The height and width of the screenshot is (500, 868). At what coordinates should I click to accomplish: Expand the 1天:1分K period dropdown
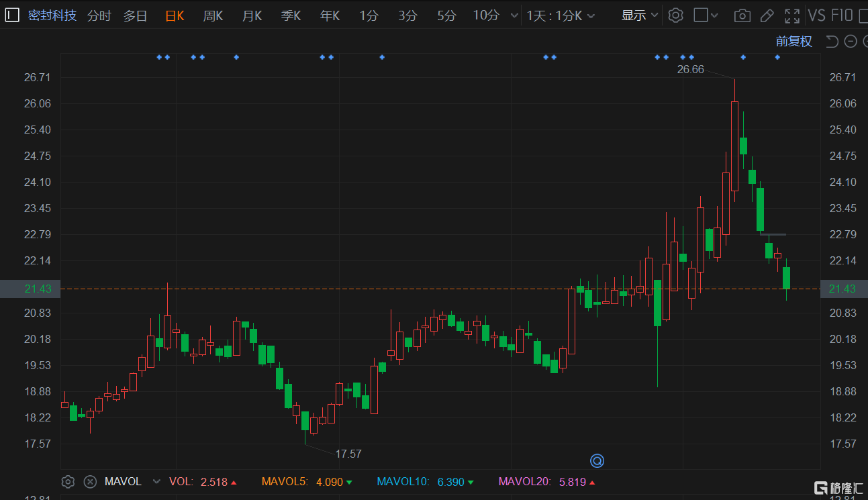pos(561,15)
